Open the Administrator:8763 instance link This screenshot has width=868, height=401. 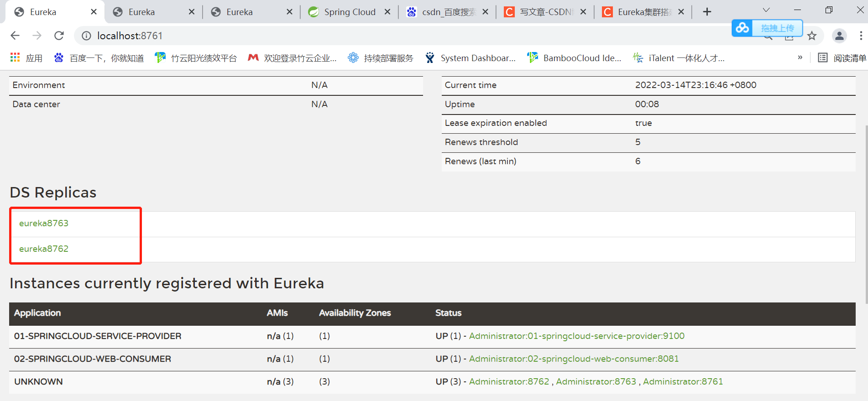[596, 382]
